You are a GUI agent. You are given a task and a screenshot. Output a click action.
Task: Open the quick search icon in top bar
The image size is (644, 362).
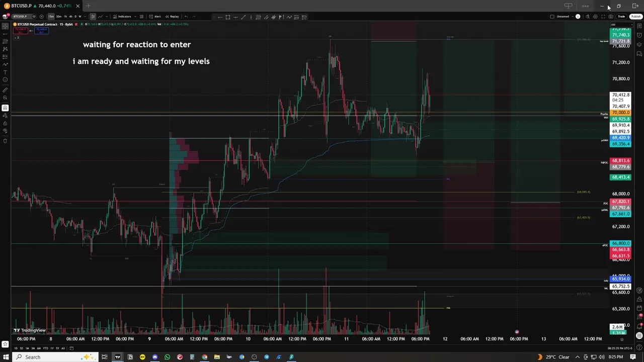click(587, 17)
